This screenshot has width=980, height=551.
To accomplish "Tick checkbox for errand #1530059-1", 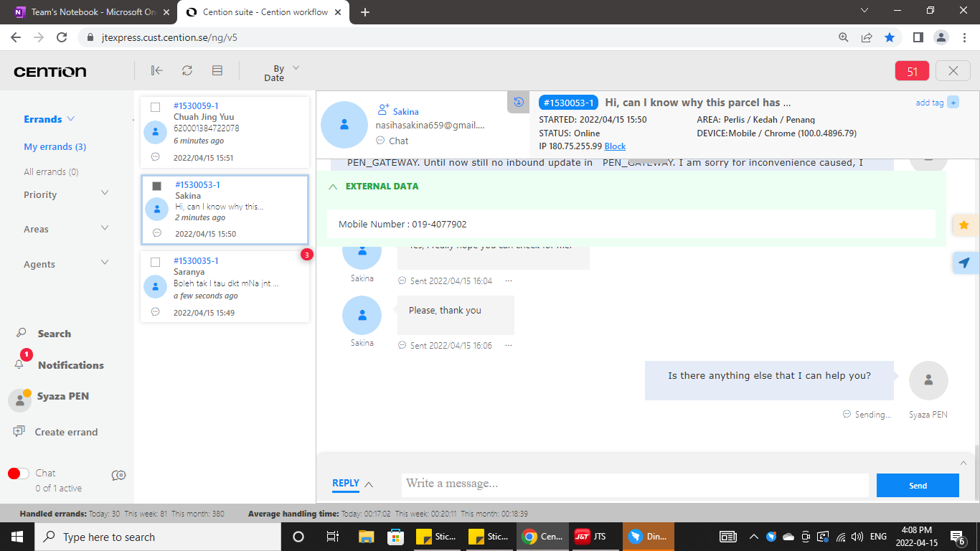I will (x=155, y=108).
